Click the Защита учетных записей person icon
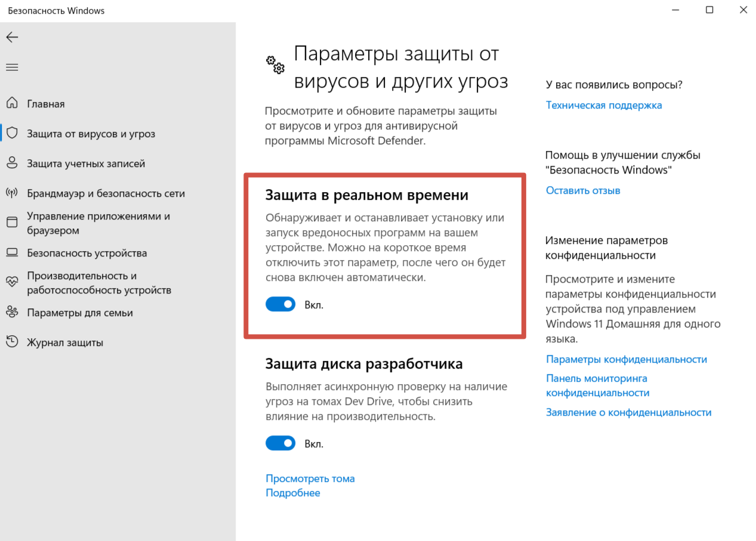 (x=12, y=163)
